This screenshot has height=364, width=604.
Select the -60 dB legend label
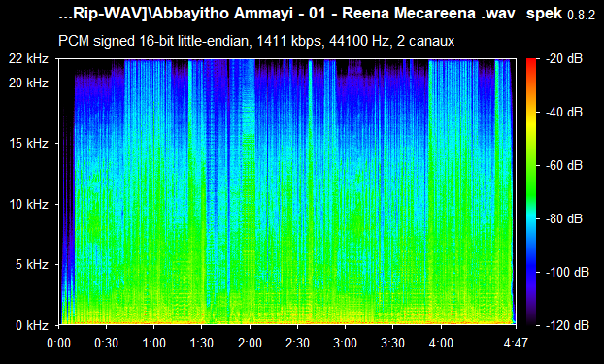pyautogui.click(x=564, y=166)
